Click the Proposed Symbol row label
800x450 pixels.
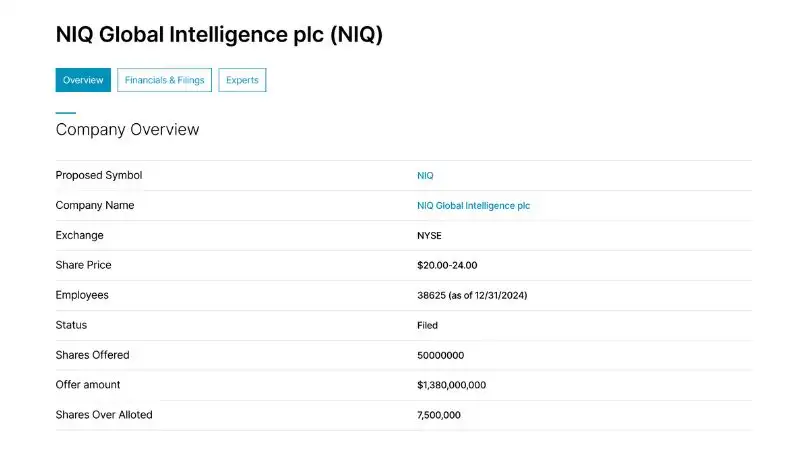point(99,175)
